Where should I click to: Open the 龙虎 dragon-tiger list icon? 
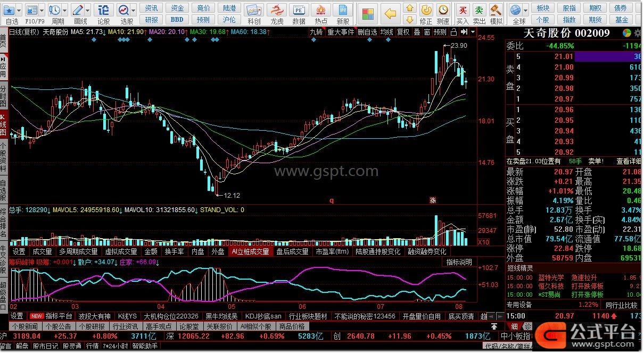pyautogui.click(x=277, y=10)
